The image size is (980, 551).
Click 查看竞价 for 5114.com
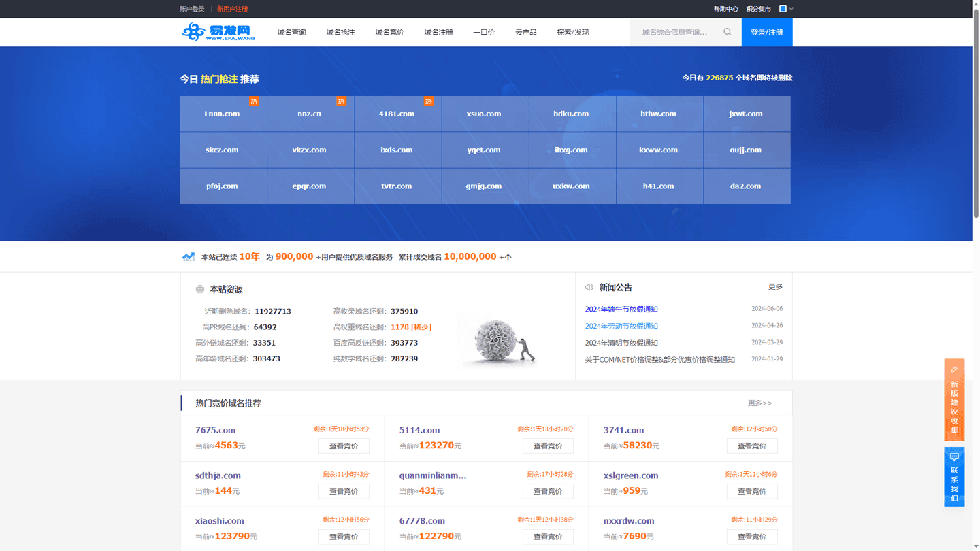click(x=548, y=446)
